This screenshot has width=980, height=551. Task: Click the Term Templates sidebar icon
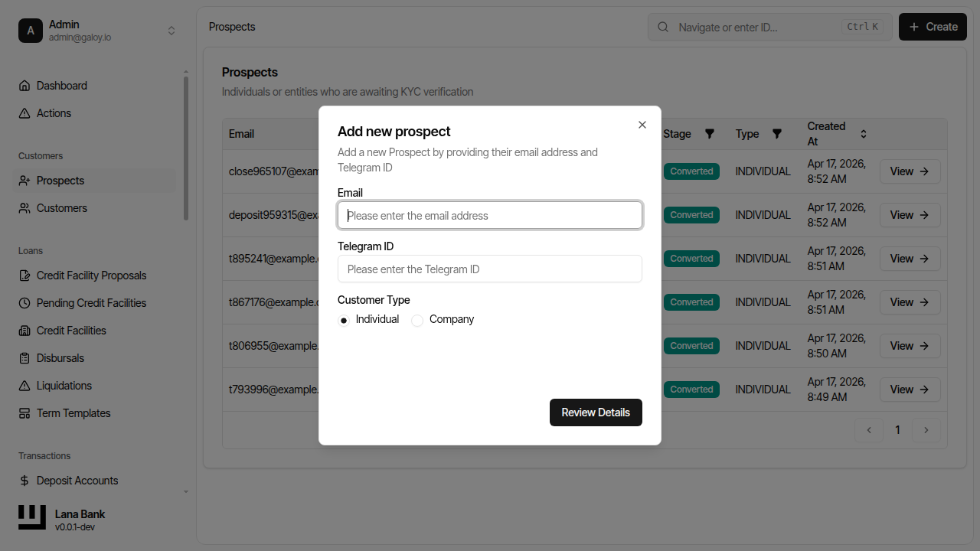pos(24,413)
